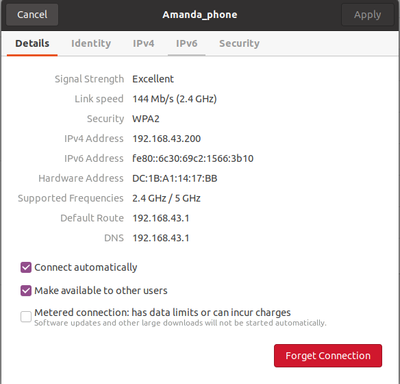This screenshot has width=400, height=384.
Task: Click the Default Route value 192.168.43.1
Action: pyautogui.click(x=161, y=218)
